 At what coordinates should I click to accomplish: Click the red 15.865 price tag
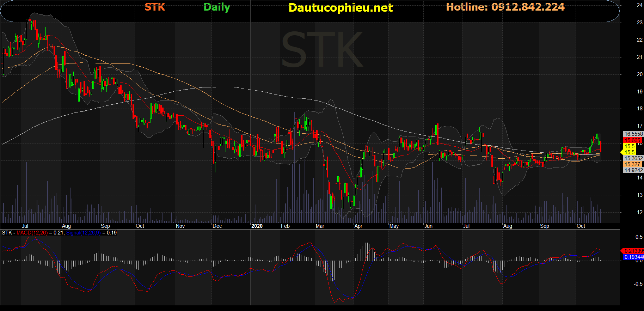[x=632, y=140]
